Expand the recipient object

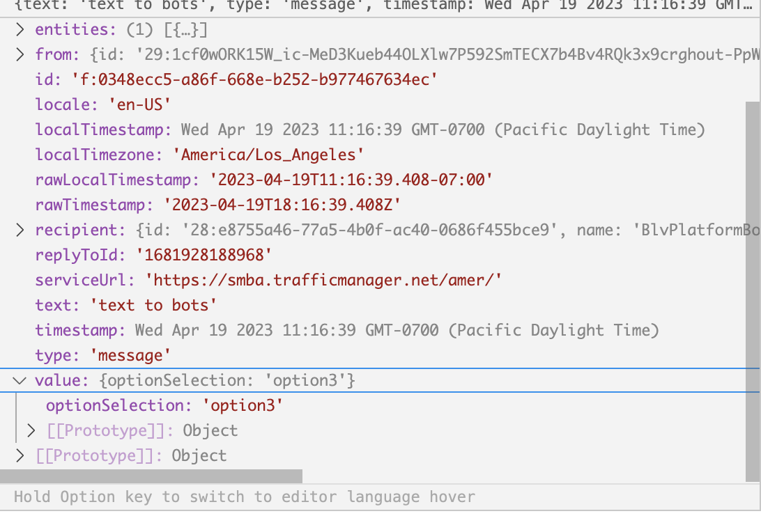tap(19, 230)
